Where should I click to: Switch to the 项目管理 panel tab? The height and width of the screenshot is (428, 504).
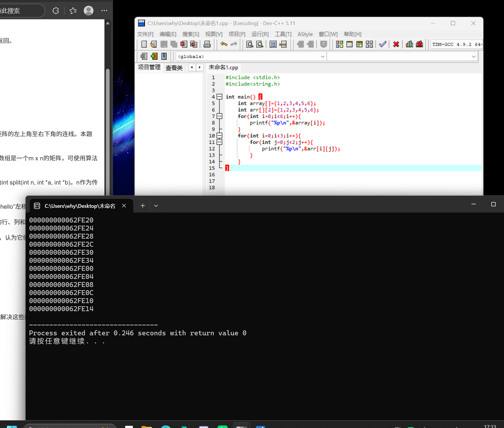tap(149, 67)
